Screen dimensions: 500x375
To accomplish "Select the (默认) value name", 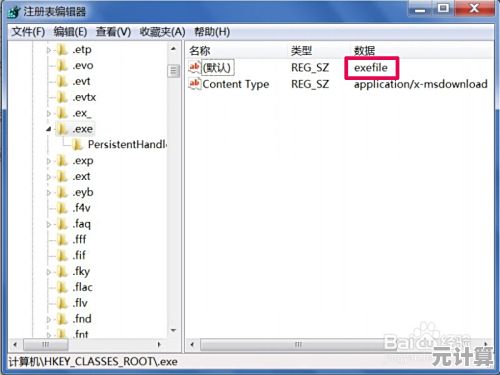I will click(217, 68).
